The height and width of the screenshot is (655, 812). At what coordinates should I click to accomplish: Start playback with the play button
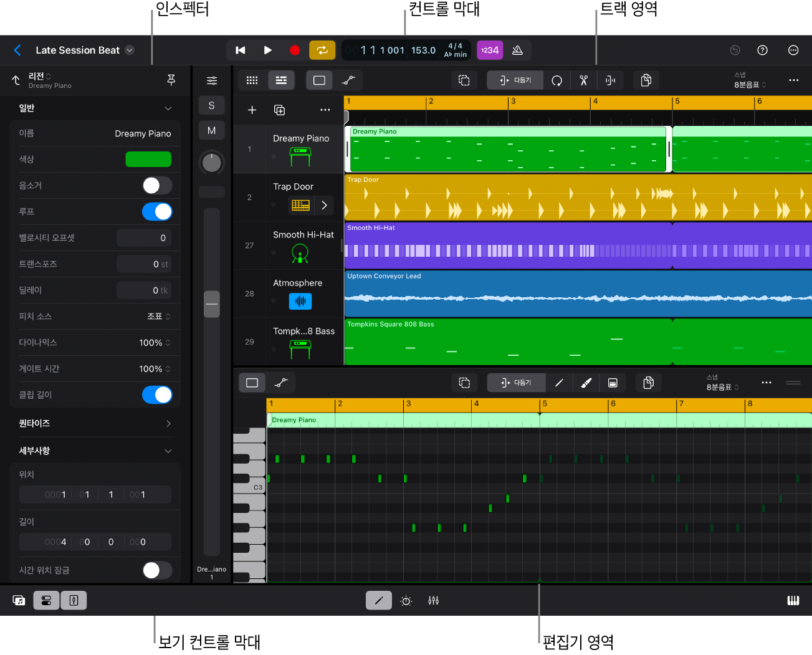(267, 50)
